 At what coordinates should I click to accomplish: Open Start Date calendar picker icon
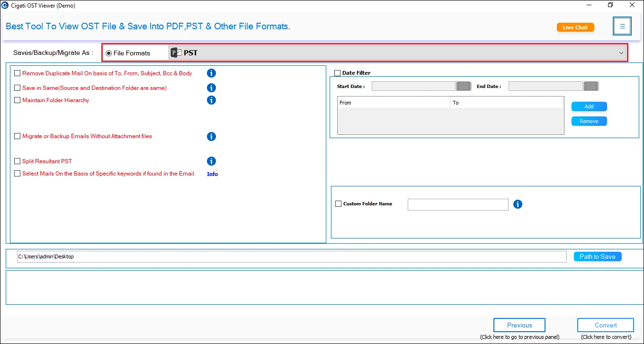(x=463, y=86)
